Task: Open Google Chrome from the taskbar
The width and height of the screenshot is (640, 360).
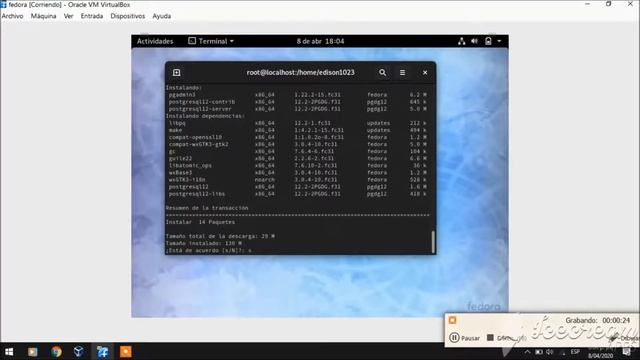Action: click(56, 352)
